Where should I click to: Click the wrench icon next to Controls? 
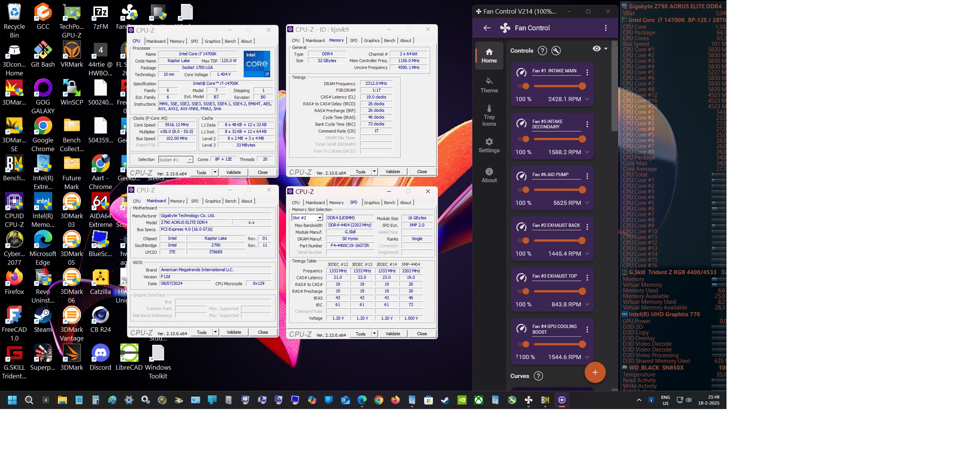pos(556,51)
